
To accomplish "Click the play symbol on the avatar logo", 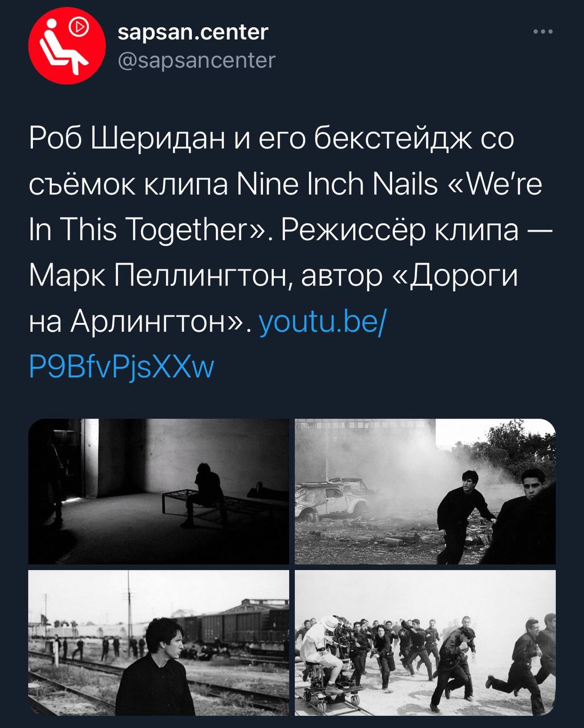I will (79, 26).
